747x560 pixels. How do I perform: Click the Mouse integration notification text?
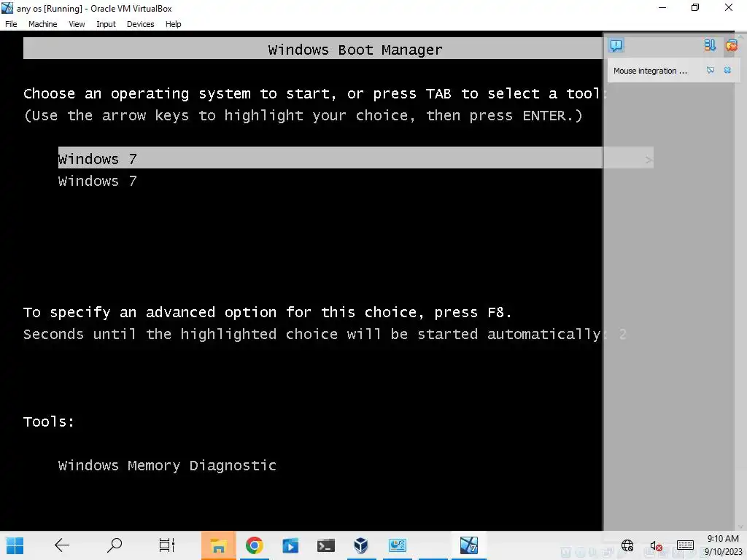click(x=650, y=71)
